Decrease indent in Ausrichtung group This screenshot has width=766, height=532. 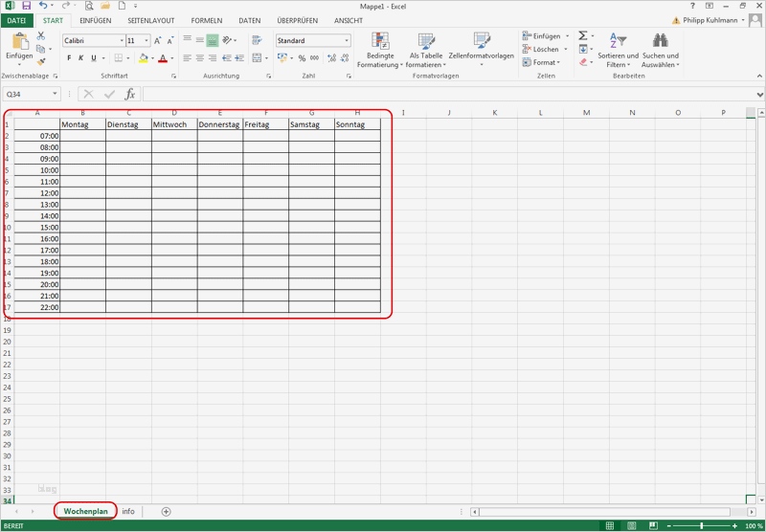[227, 58]
